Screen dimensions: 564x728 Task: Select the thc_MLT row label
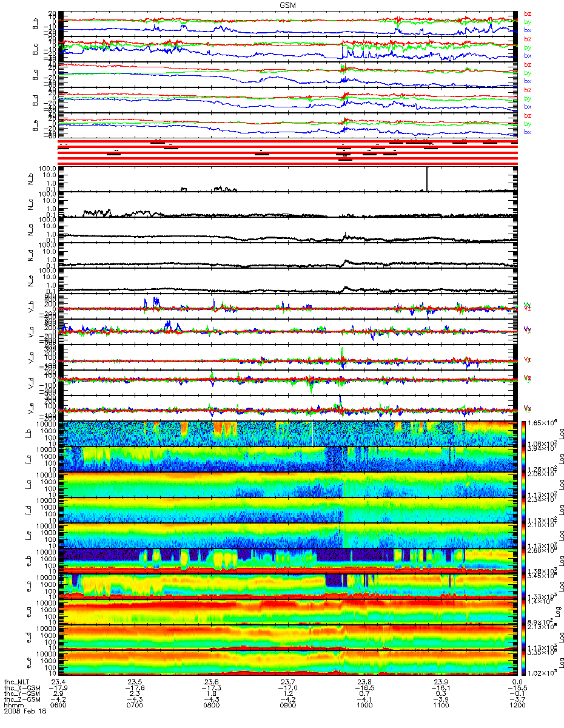(18, 682)
